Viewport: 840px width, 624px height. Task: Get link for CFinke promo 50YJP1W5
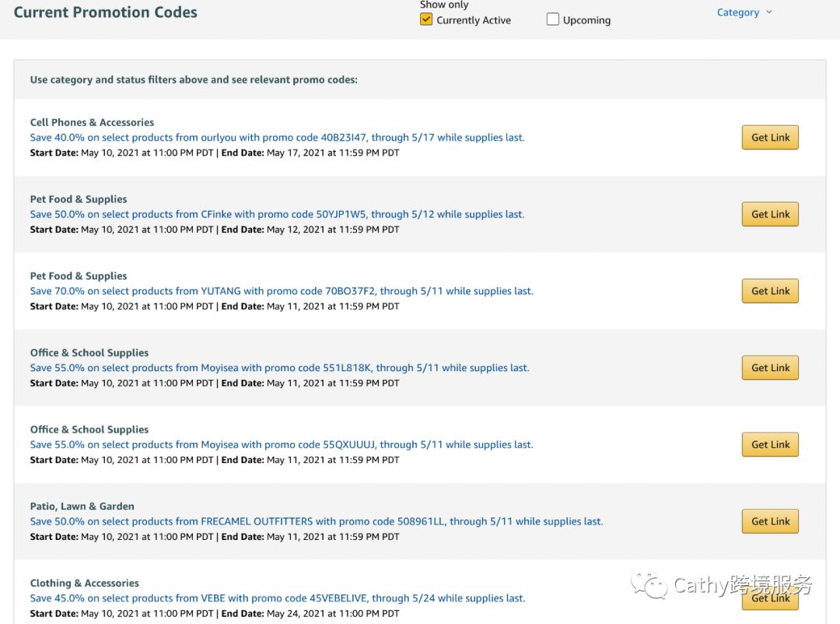(770, 214)
